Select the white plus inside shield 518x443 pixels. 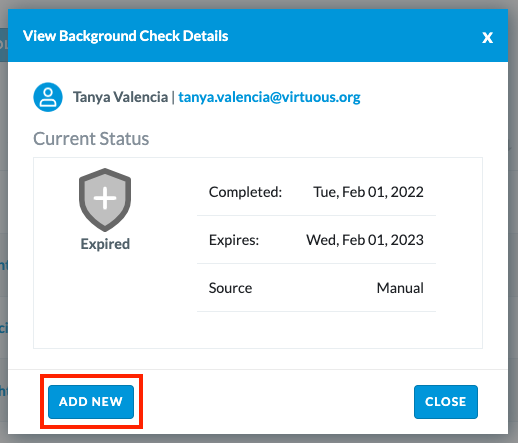tap(105, 198)
